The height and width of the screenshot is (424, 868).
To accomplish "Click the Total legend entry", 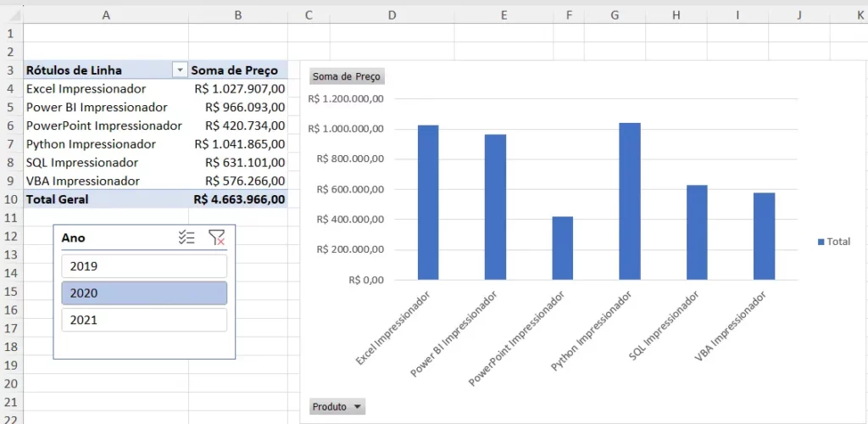I will (834, 242).
